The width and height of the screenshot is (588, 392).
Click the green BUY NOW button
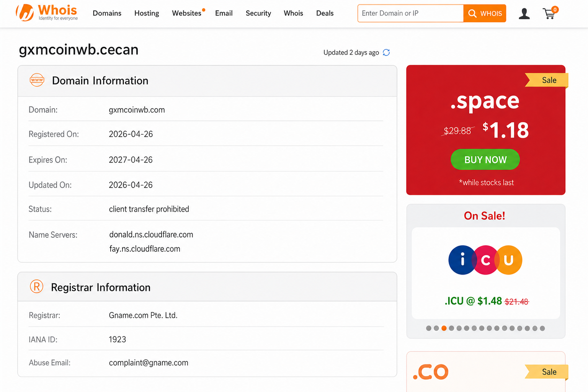click(x=485, y=160)
